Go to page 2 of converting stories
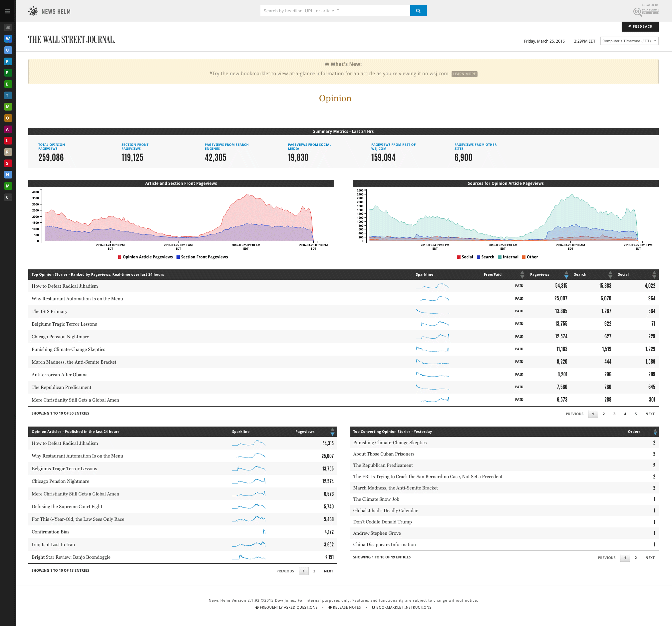 tap(635, 558)
